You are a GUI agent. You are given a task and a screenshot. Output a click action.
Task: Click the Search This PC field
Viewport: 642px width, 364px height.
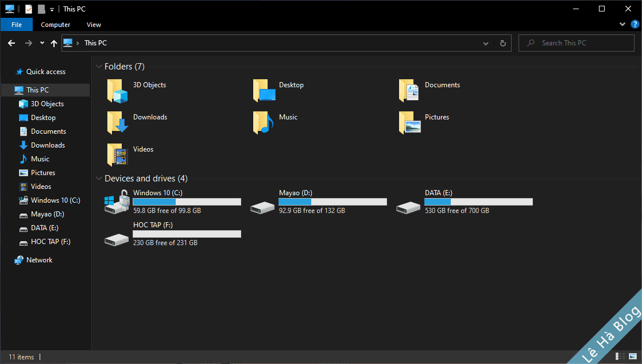tap(574, 42)
